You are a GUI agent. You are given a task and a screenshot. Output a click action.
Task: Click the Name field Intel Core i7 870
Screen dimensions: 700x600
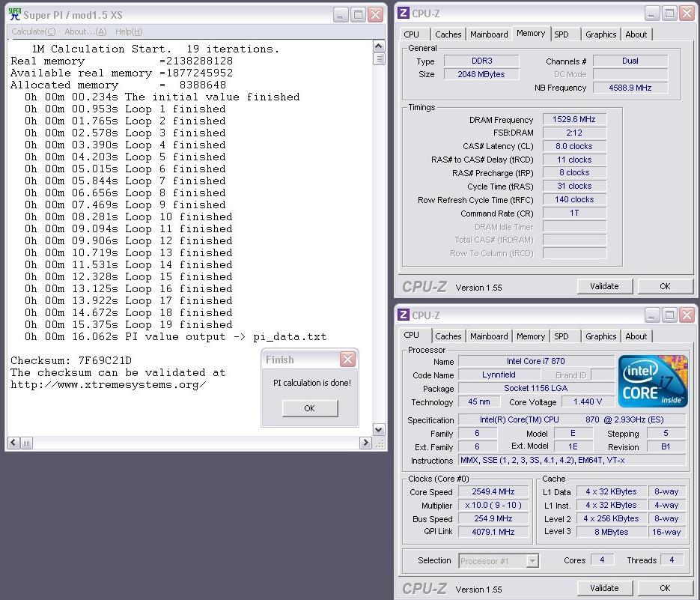536,361
